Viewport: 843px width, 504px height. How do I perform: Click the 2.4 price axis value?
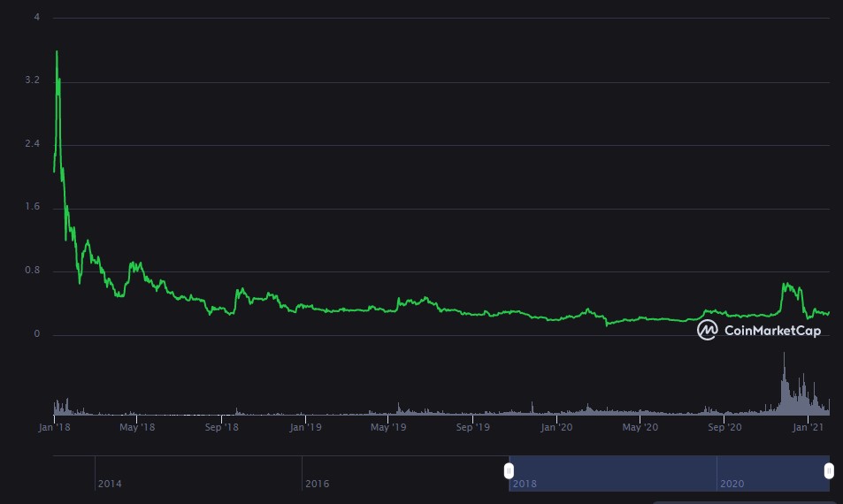coord(32,143)
